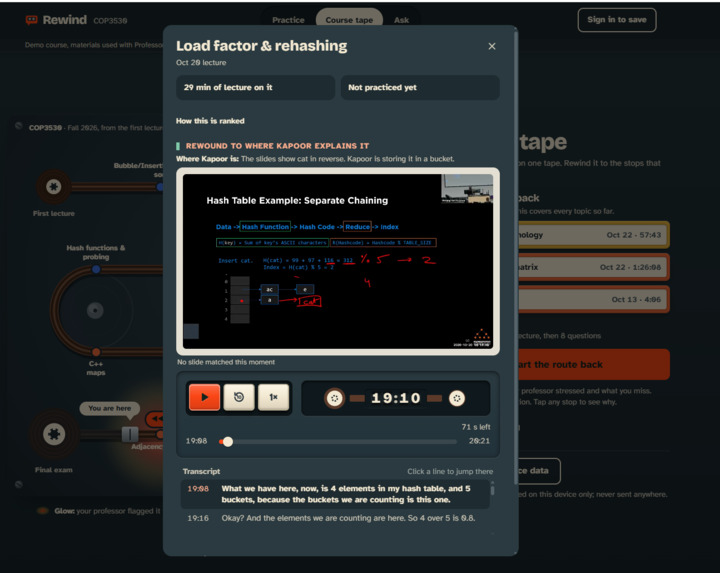Select the Bubble/Insert sort blue stop
This screenshot has width=720, height=573.
[x=160, y=187]
